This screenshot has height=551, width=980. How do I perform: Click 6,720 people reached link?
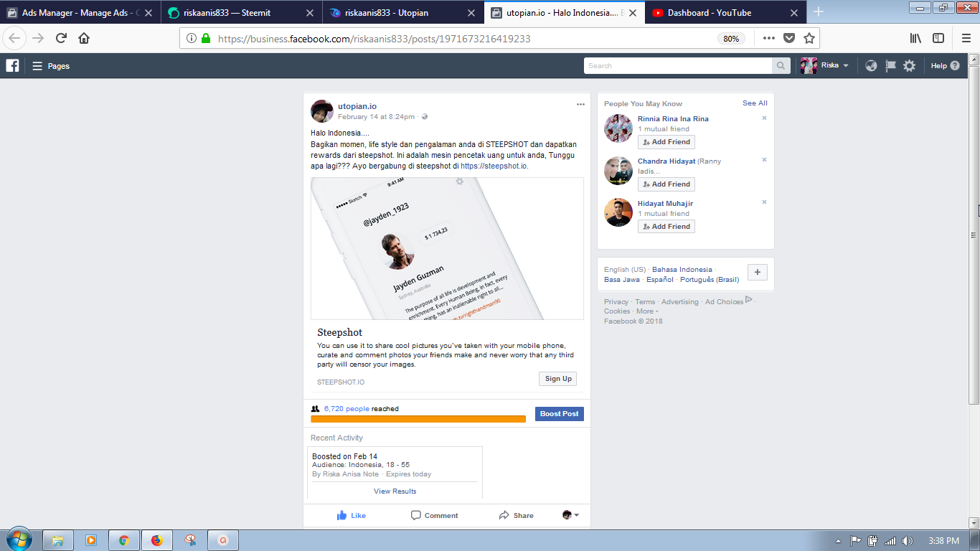[x=347, y=409]
